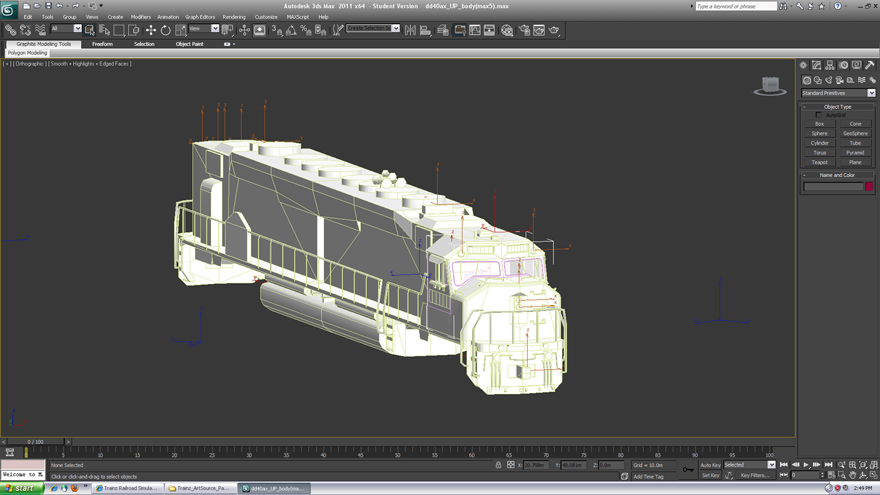Click the 0 / 100 time slider
880x495 pixels.
click(x=35, y=442)
